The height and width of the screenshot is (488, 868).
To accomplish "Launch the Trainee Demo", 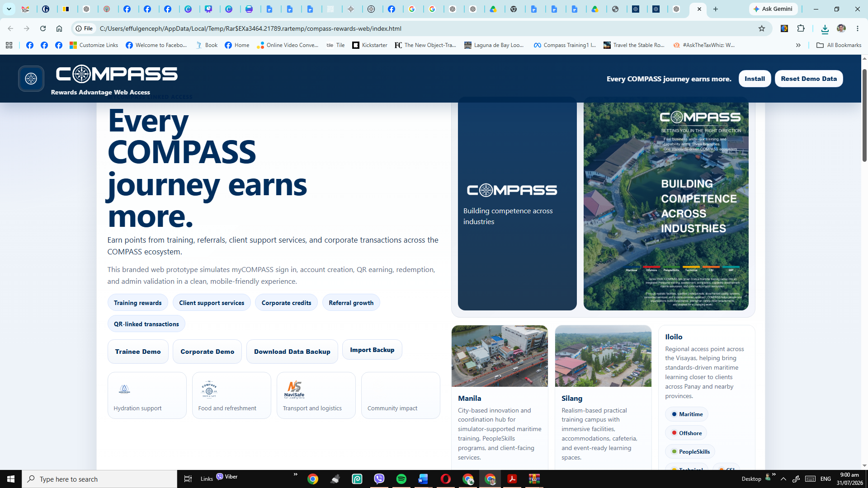I will point(138,352).
